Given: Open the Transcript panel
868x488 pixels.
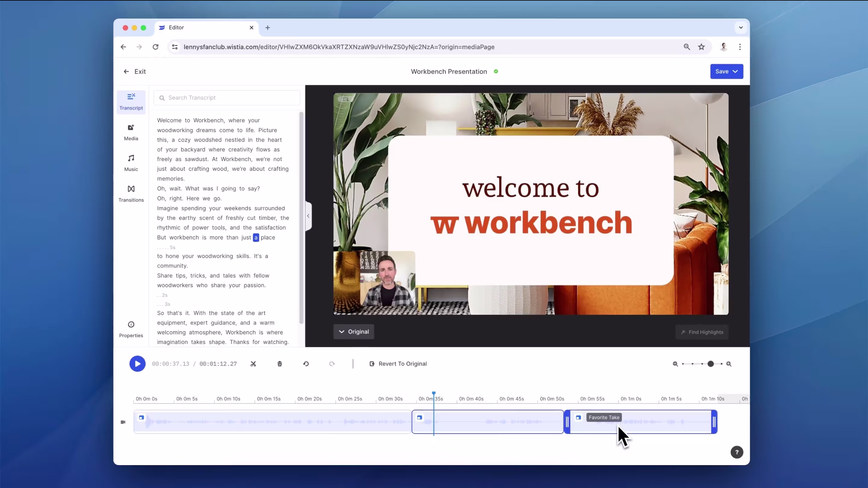Looking at the screenshot, I should pos(131,102).
